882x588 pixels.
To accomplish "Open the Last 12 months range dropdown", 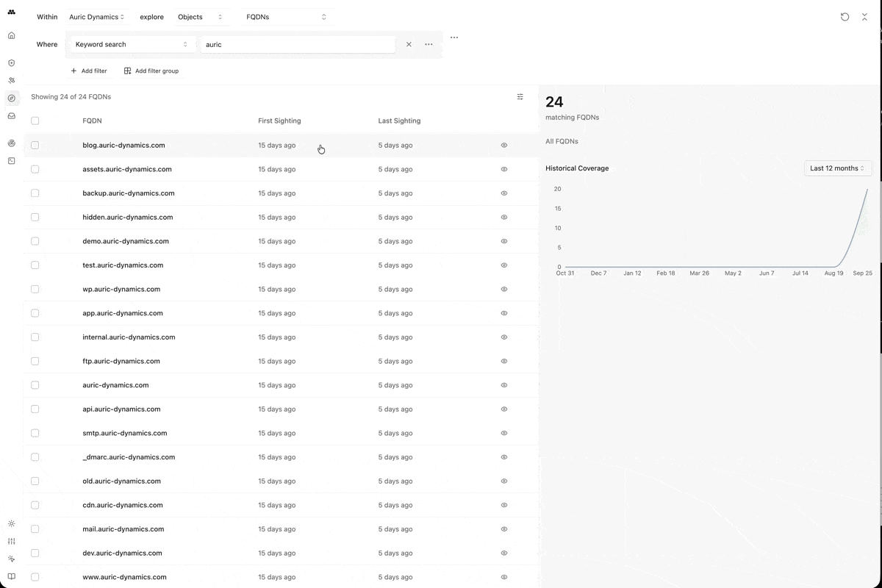I will (x=837, y=168).
